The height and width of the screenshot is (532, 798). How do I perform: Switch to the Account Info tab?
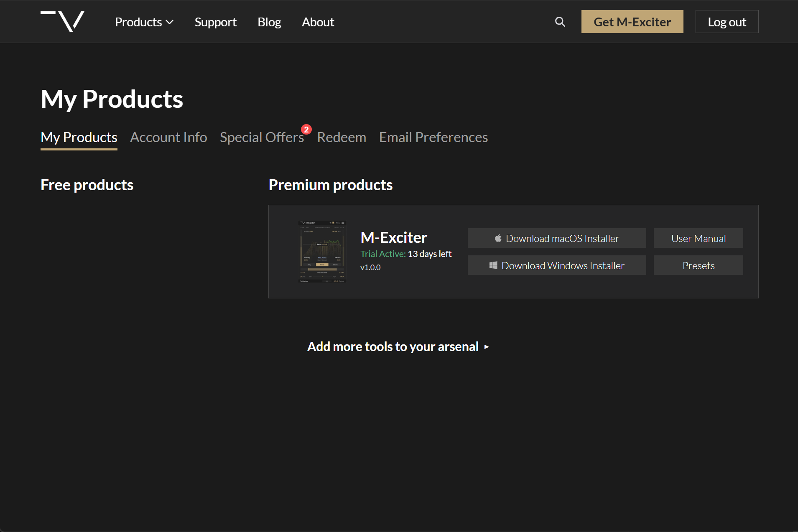tap(168, 137)
